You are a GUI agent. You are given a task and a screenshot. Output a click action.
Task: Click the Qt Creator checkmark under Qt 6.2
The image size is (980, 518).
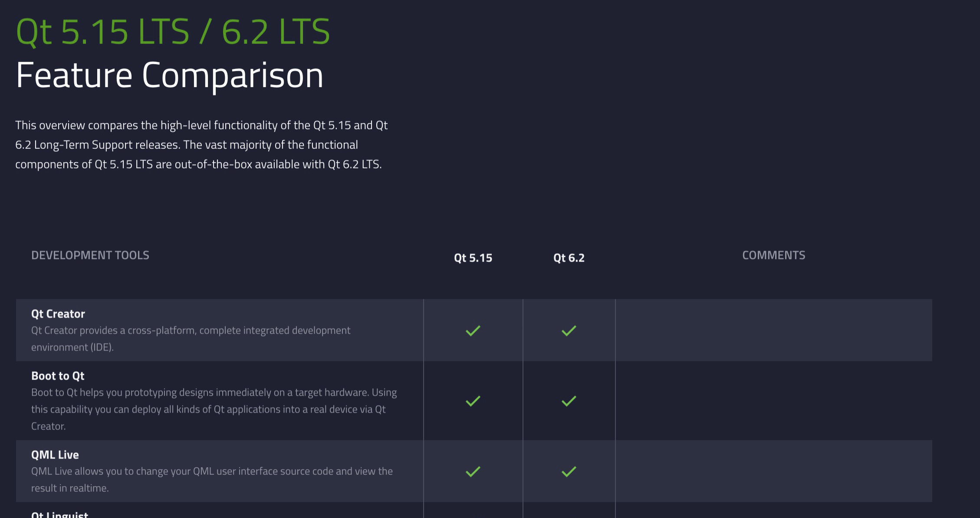569,331
